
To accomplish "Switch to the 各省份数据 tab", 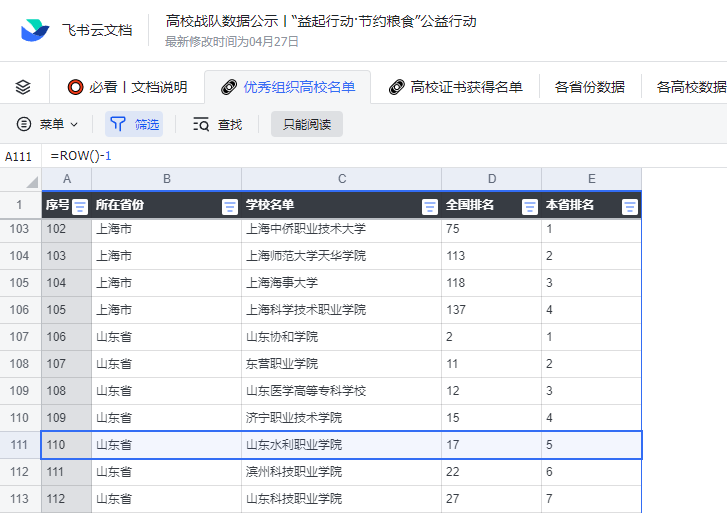I will [x=589, y=87].
